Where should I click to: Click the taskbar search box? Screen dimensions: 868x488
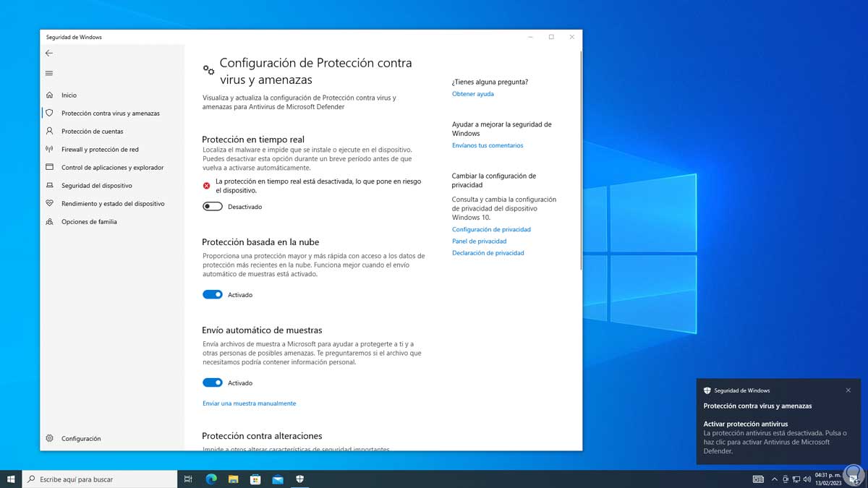[x=101, y=479]
